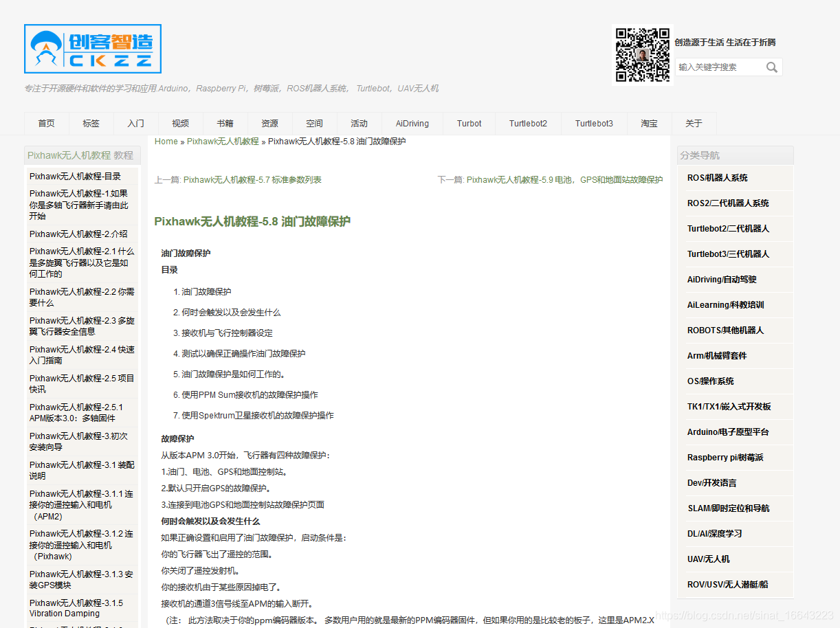Click table of contents entry 接收机与飞行控制器设定
This screenshot has height=628, width=840.
pos(227,333)
